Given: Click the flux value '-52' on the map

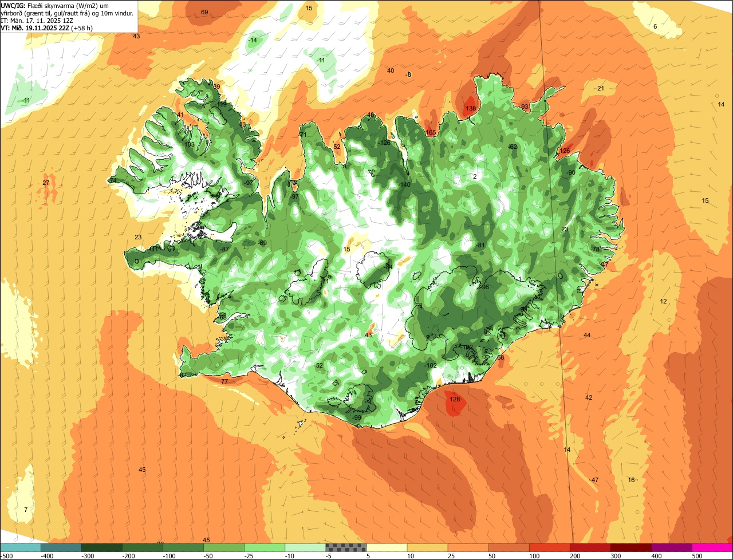Looking at the screenshot, I should tap(318, 366).
